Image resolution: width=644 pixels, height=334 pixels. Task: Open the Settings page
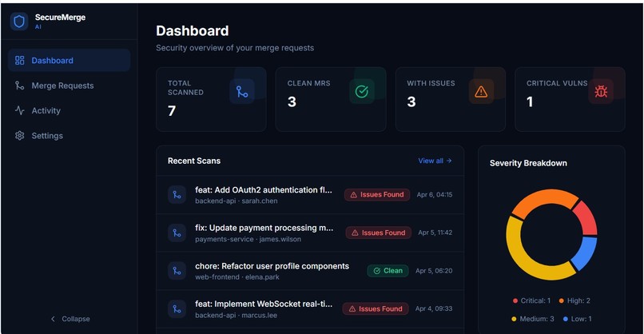pos(69,136)
